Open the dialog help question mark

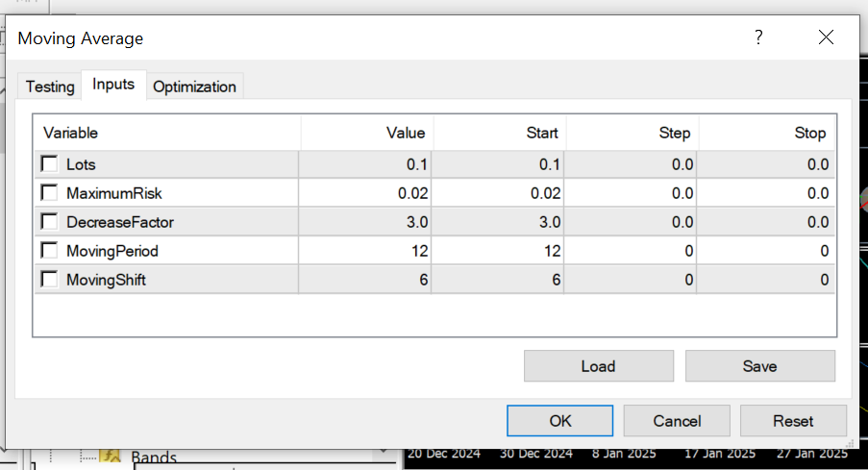tap(758, 37)
